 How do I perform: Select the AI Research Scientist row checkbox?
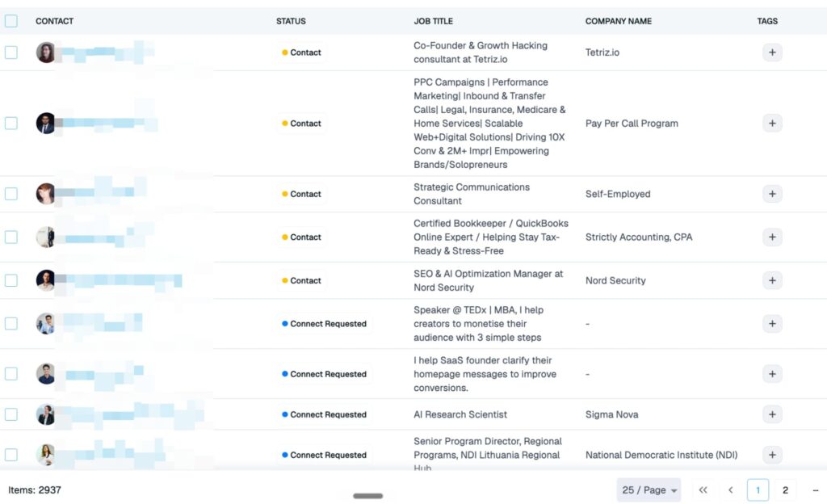pyautogui.click(x=11, y=414)
